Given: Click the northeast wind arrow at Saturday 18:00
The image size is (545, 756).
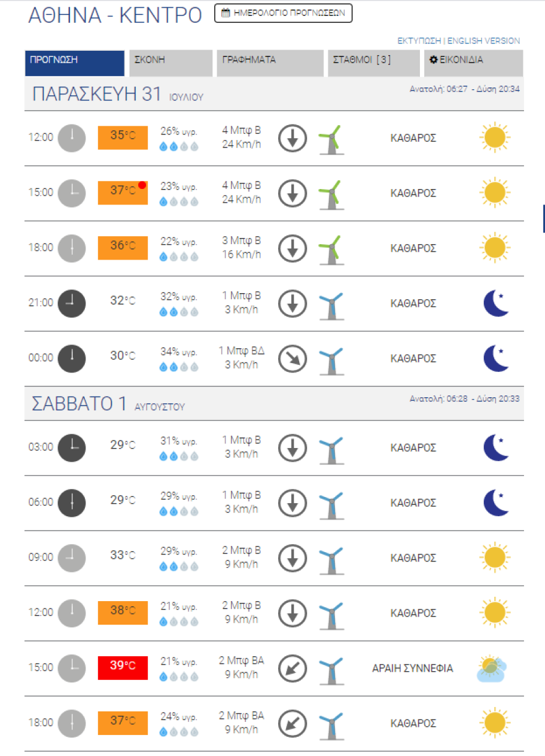Looking at the screenshot, I should point(292,723).
